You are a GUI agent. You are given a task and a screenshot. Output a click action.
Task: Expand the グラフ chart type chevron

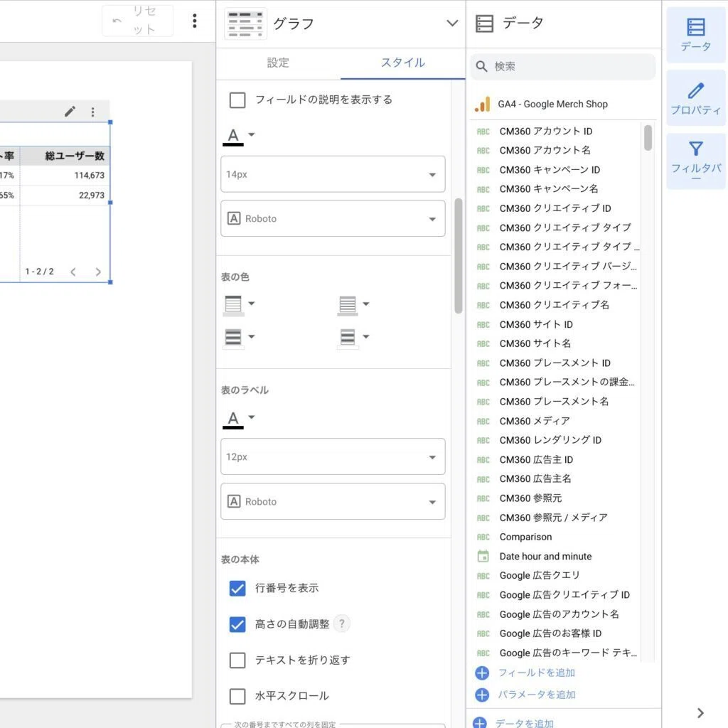pos(451,23)
